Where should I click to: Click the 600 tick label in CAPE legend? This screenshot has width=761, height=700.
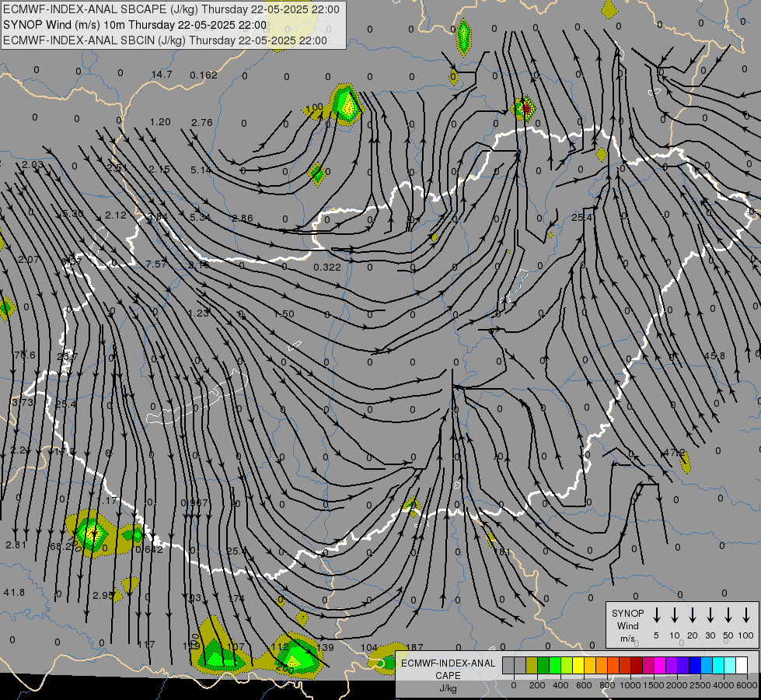(584, 685)
